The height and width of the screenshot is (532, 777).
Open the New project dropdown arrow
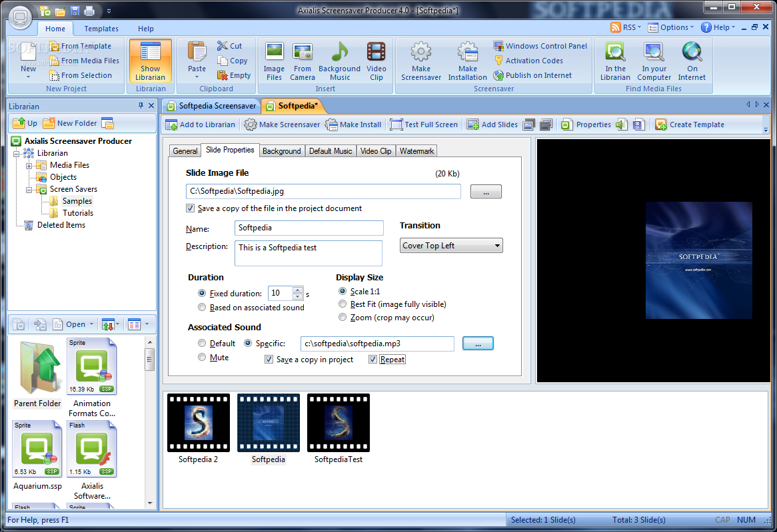[28, 77]
